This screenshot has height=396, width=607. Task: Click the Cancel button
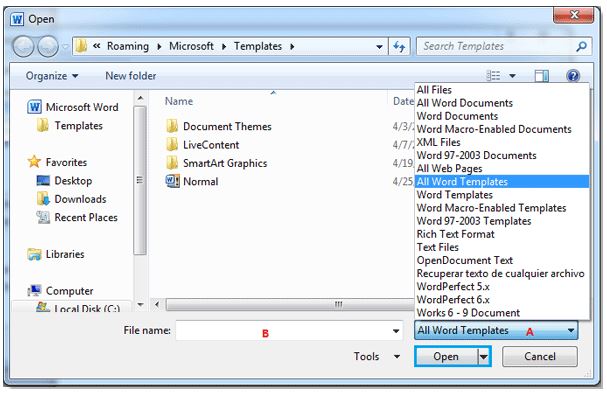[x=540, y=357]
